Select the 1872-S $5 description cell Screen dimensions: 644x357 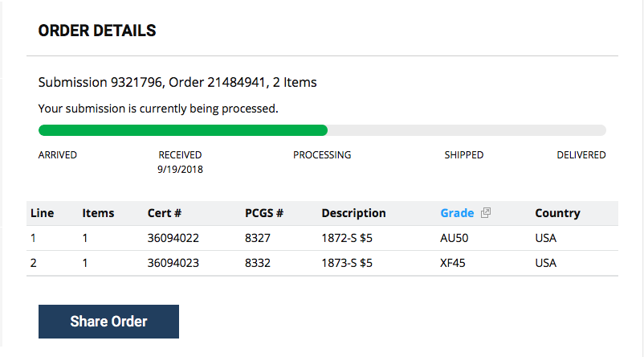click(347, 238)
